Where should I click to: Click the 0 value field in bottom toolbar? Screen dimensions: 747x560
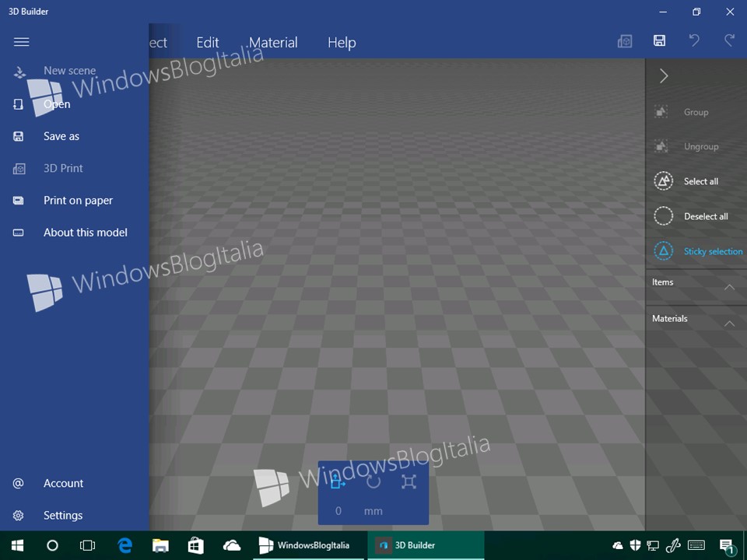click(338, 511)
